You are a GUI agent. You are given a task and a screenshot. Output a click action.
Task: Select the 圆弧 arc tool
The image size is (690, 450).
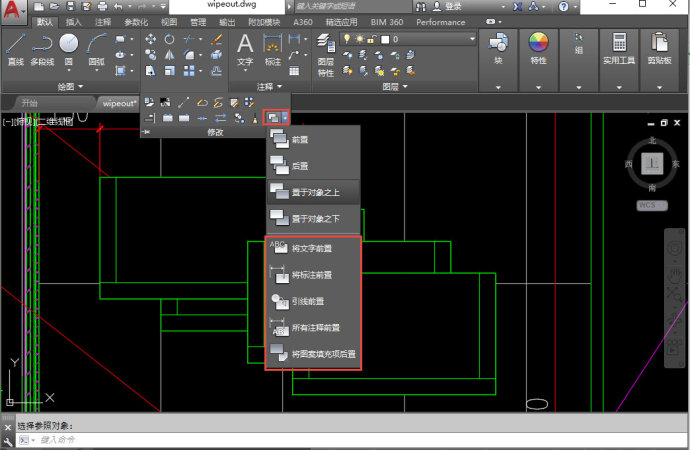(x=96, y=50)
